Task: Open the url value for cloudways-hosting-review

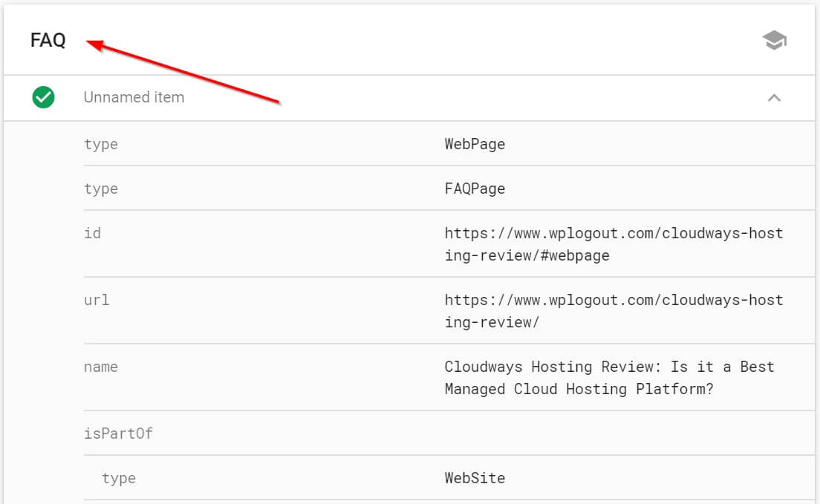Action: pos(613,310)
